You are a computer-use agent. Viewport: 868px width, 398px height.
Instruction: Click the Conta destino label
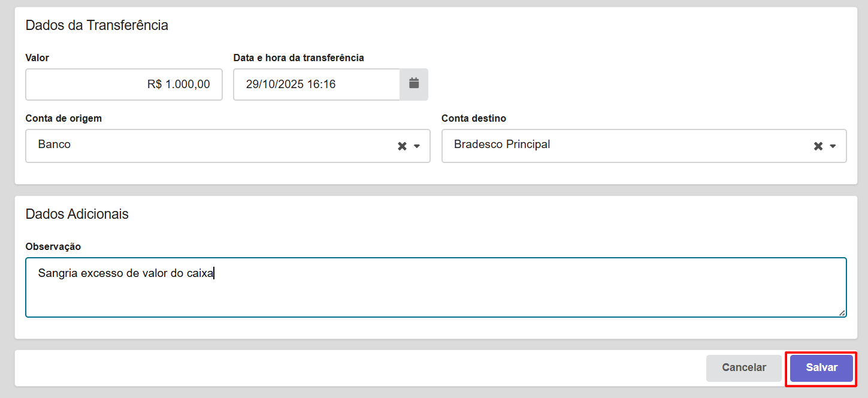[x=473, y=119]
